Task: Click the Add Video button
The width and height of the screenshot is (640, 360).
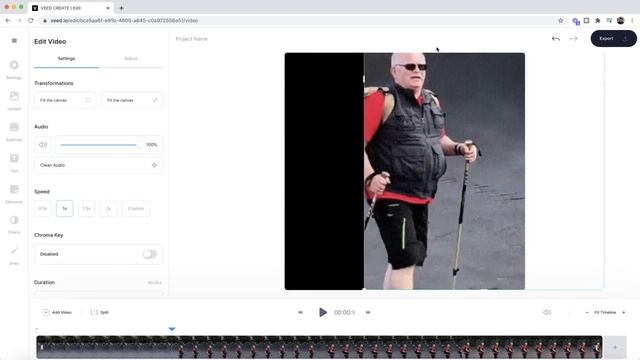Action: 57,312
